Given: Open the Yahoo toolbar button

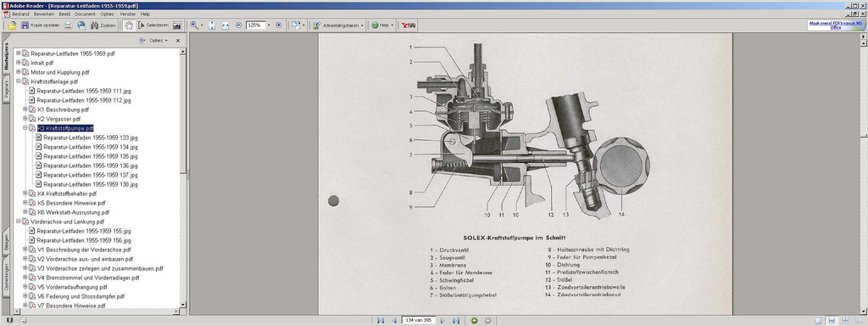Looking at the screenshot, I should click(409, 25).
